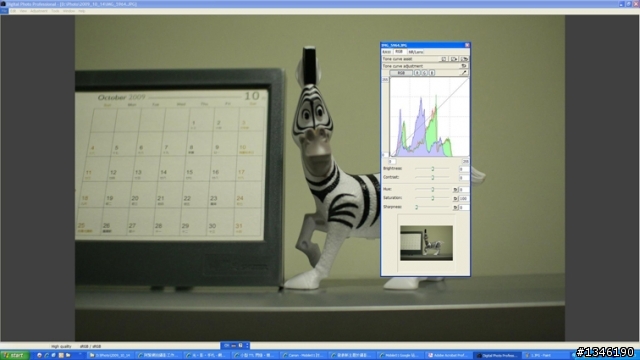
Task: Select the RGB channel button for tone curve
Action: point(401,73)
